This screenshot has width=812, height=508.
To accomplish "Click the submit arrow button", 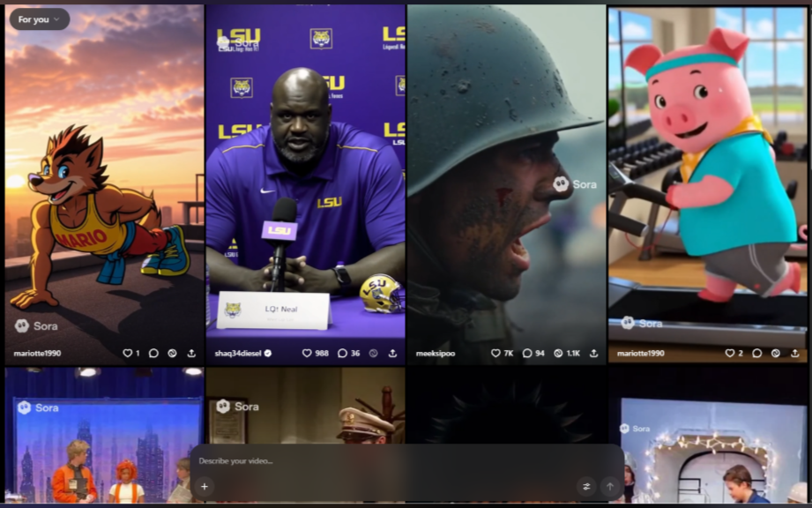I will pos(609,486).
